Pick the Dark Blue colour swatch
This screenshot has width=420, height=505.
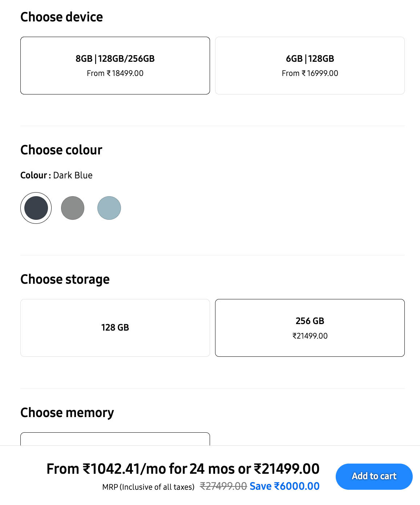coord(36,208)
